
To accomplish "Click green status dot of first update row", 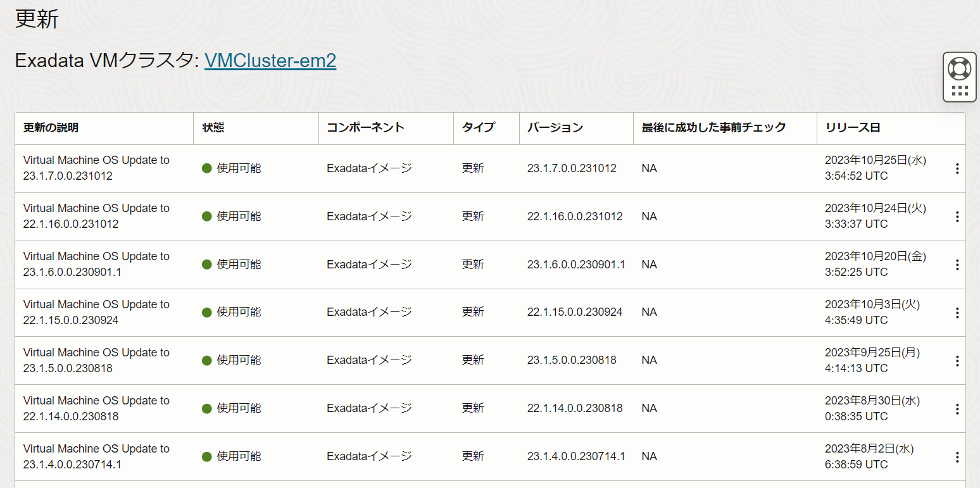I will point(206,168).
